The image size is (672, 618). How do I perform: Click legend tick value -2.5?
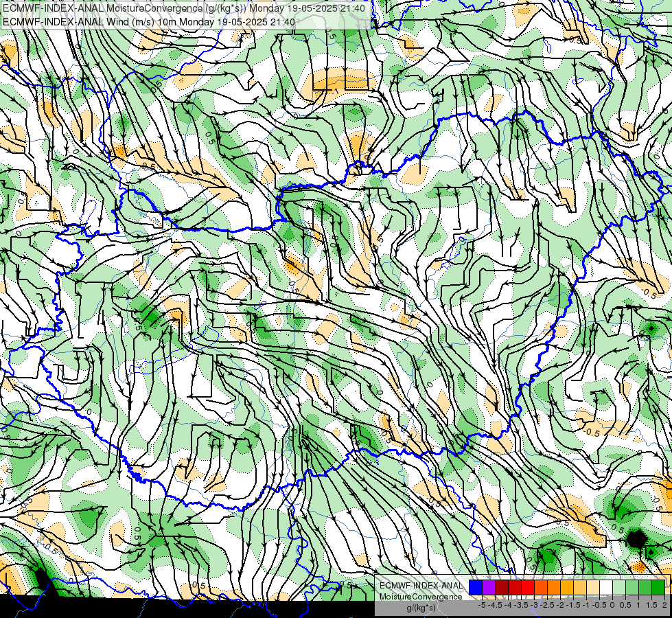point(547,605)
